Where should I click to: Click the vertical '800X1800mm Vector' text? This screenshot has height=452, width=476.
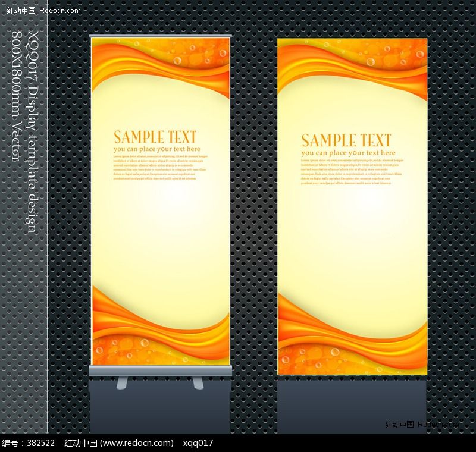pos(17,96)
